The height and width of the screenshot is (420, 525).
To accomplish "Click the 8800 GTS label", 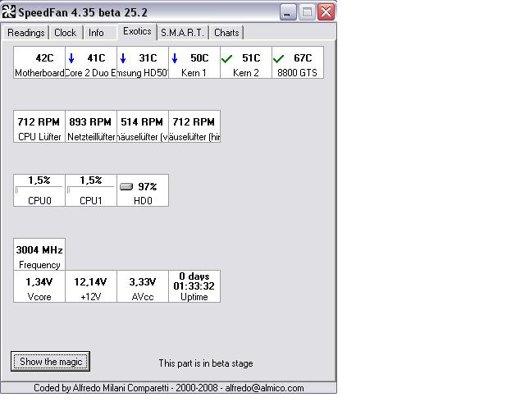I will pos(297,73).
